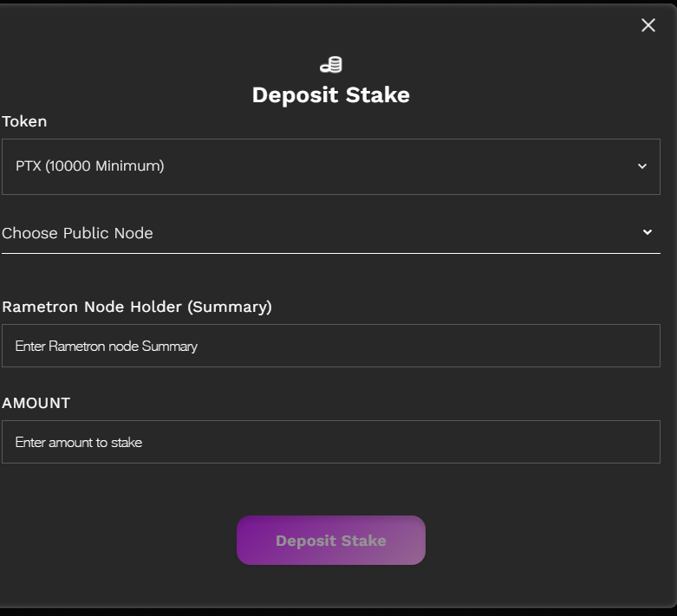This screenshot has width=677, height=616.
Task: Click the AMOUNT field label
Action: [36, 403]
